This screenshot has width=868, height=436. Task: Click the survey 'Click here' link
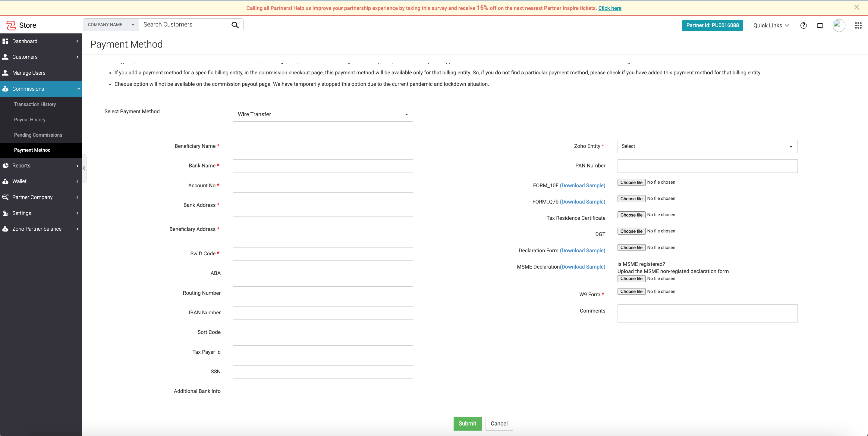pos(609,8)
